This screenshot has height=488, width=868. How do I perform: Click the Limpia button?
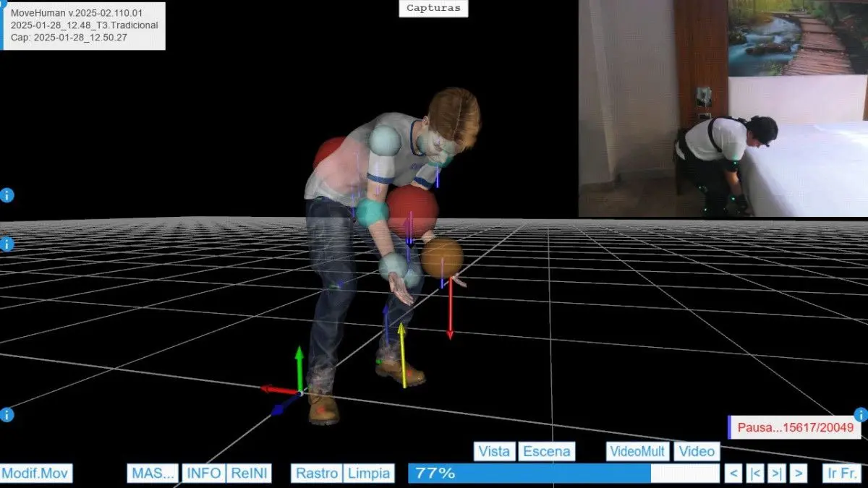click(369, 474)
